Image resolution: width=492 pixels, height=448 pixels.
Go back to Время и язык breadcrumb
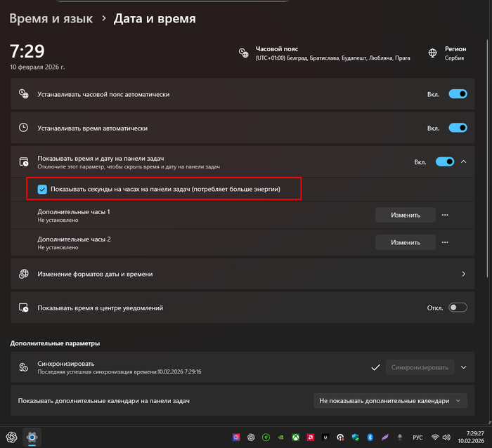[x=51, y=18]
